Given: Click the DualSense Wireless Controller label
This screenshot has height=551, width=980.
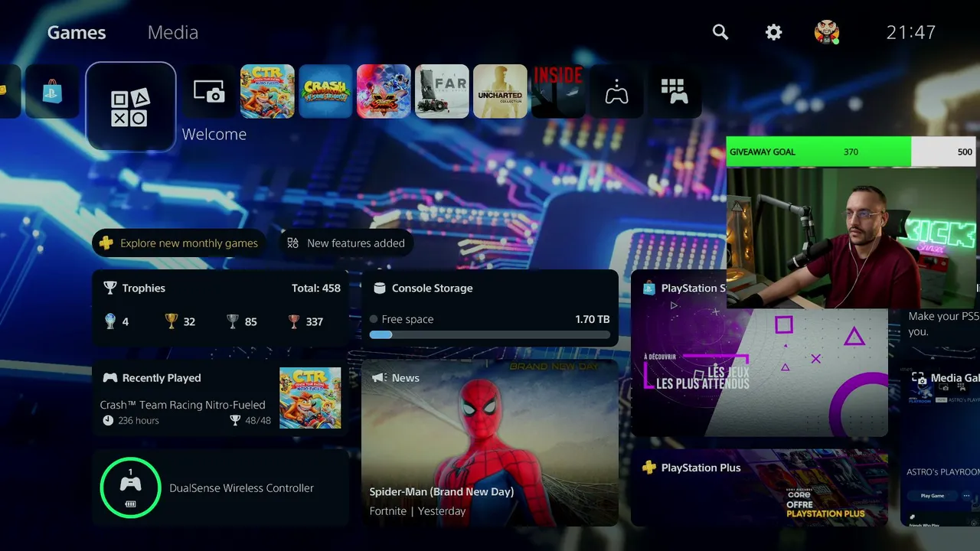Looking at the screenshot, I should pos(242,488).
